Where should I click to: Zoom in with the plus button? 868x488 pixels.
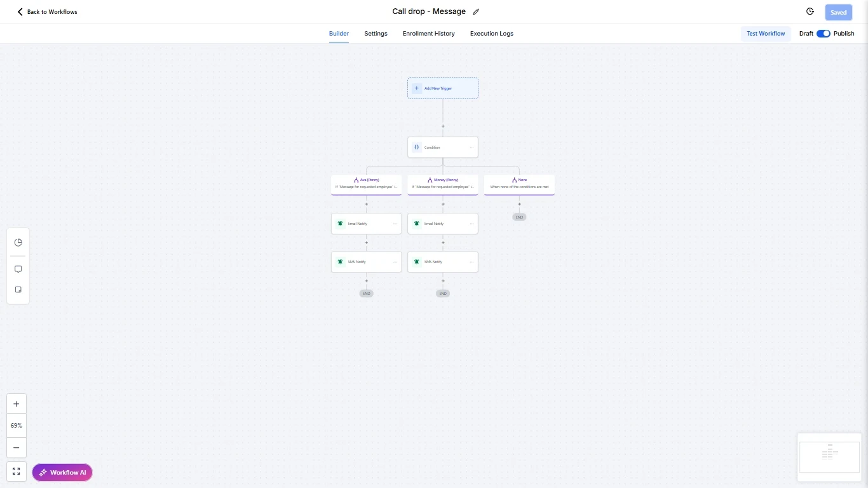pos(17,404)
